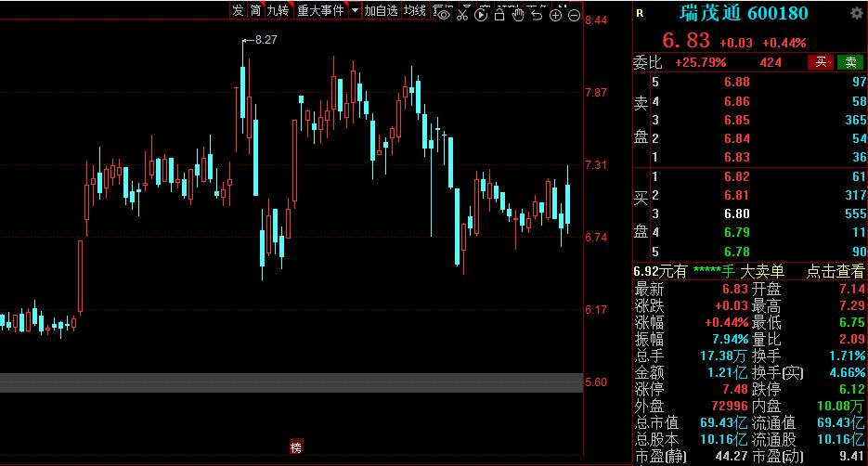Click the 换手 rate 1.71%

pos(848,356)
